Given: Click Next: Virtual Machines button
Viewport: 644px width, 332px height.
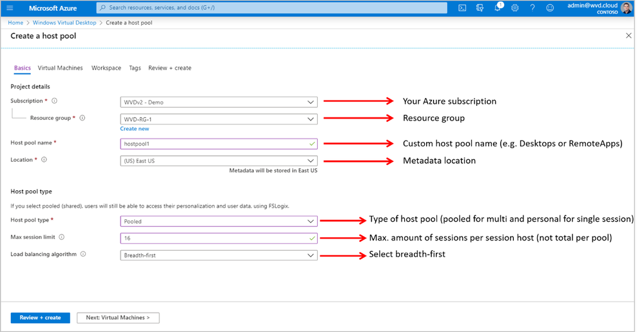Looking at the screenshot, I should (x=118, y=318).
